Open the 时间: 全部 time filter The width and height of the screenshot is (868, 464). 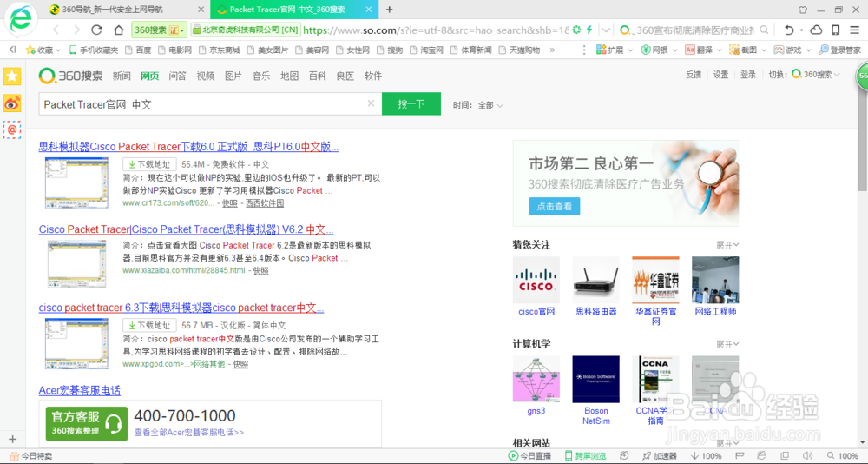point(478,105)
